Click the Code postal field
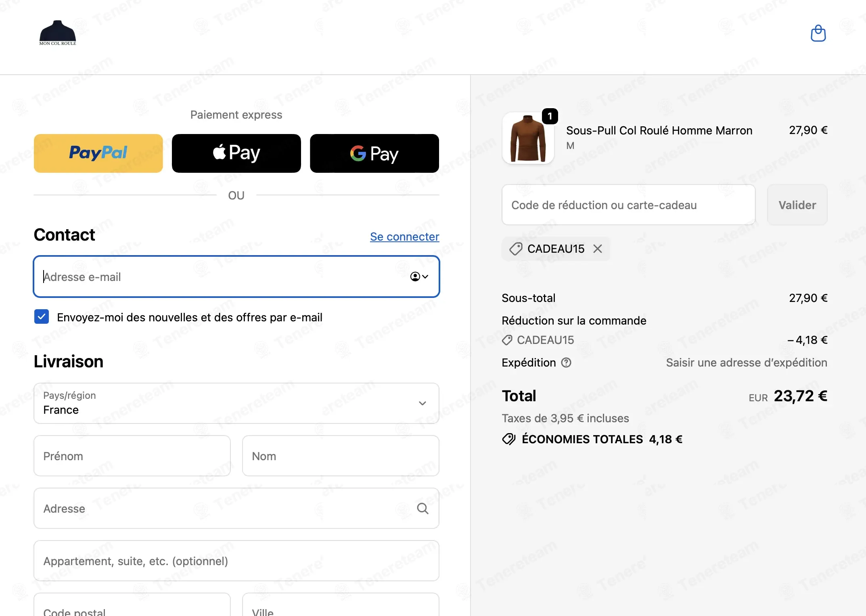 [x=132, y=605]
